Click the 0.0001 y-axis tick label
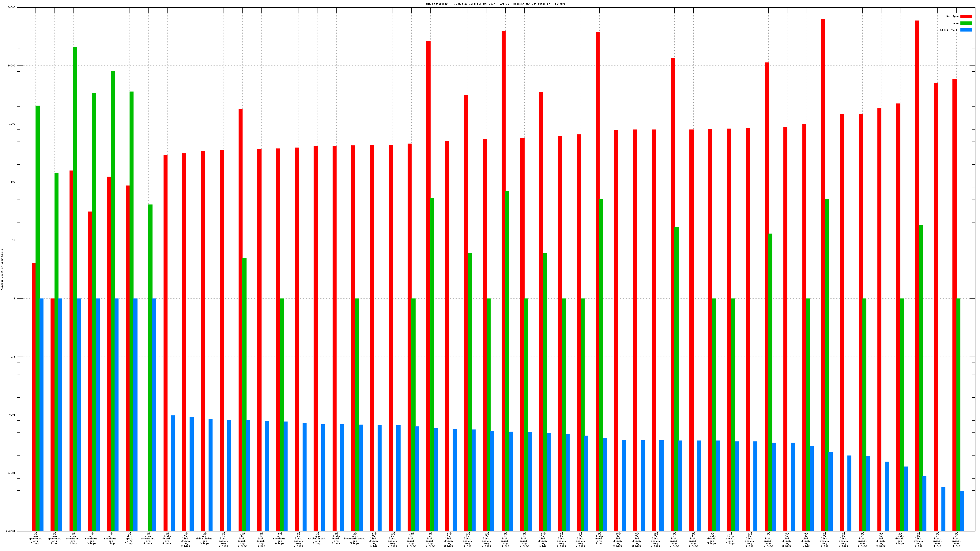 coord(11,531)
